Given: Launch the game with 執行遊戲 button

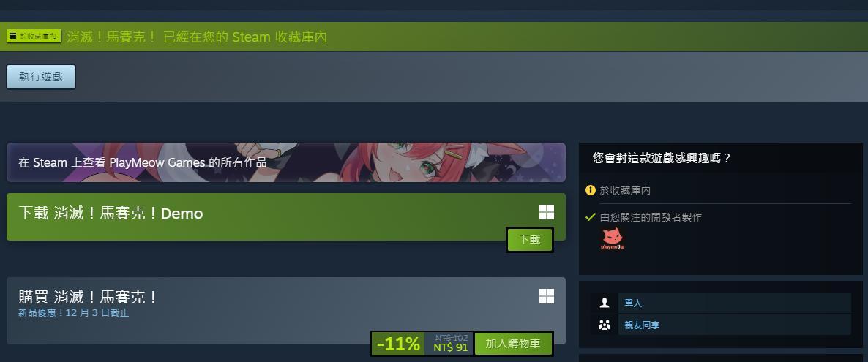Looking at the screenshot, I should (x=41, y=77).
